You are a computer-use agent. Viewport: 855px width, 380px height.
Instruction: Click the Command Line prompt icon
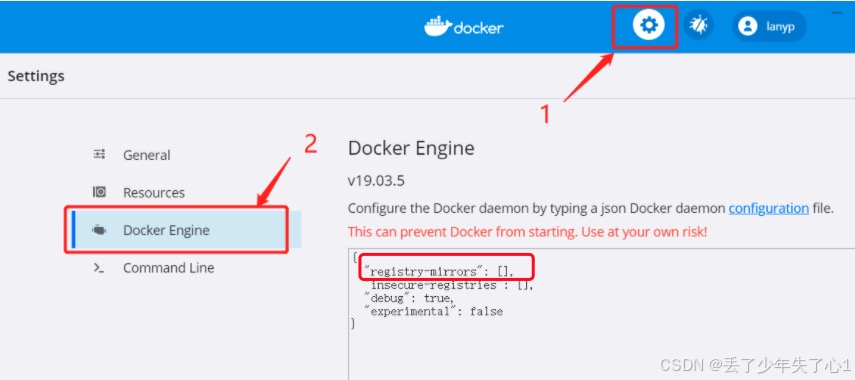tap(99, 268)
